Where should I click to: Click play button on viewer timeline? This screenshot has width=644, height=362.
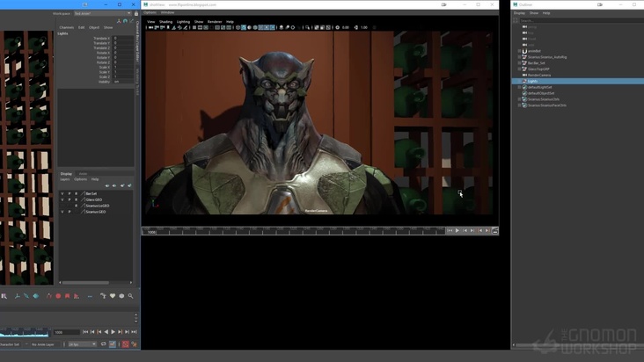(x=457, y=231)
